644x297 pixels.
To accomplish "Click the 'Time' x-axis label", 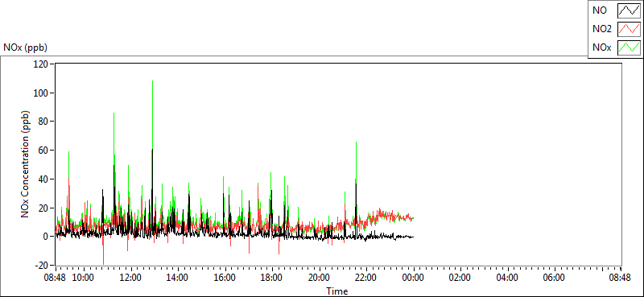I will 337,291.
